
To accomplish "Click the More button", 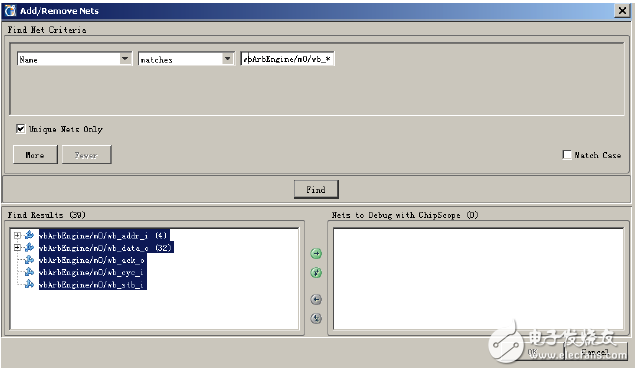I will (x=35, y=155).
